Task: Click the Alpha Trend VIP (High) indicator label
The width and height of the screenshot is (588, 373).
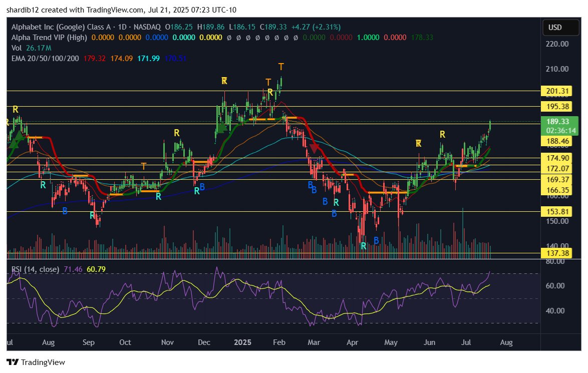Action: 49,38
